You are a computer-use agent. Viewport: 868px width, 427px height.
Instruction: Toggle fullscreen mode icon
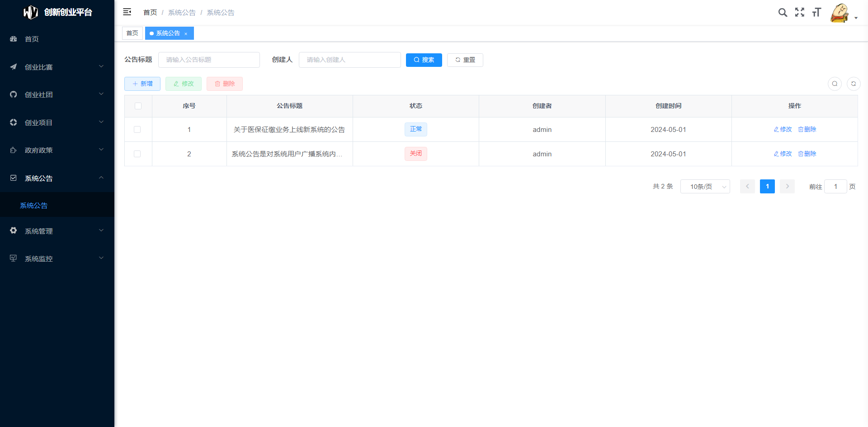click(800, 12)
